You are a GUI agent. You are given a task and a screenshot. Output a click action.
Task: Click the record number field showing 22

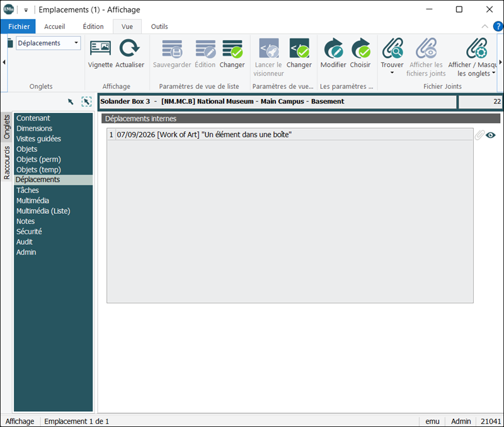coord(480,102)
